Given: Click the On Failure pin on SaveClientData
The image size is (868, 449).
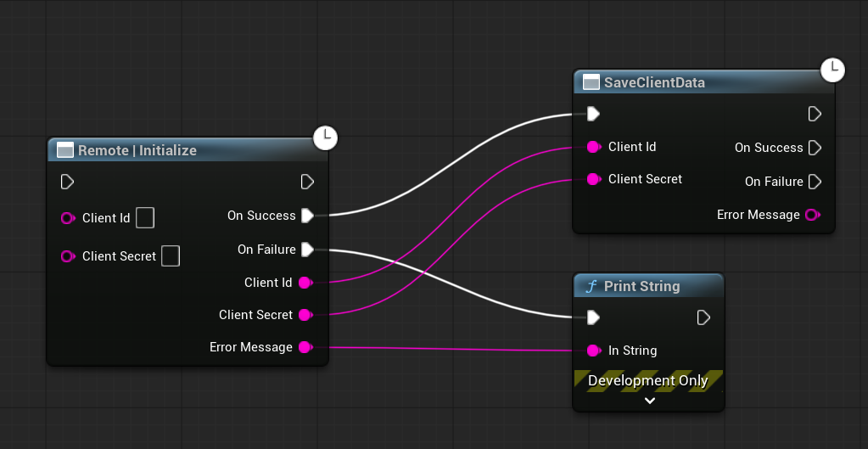Looking at the screenshot, I should pos(815,182).
